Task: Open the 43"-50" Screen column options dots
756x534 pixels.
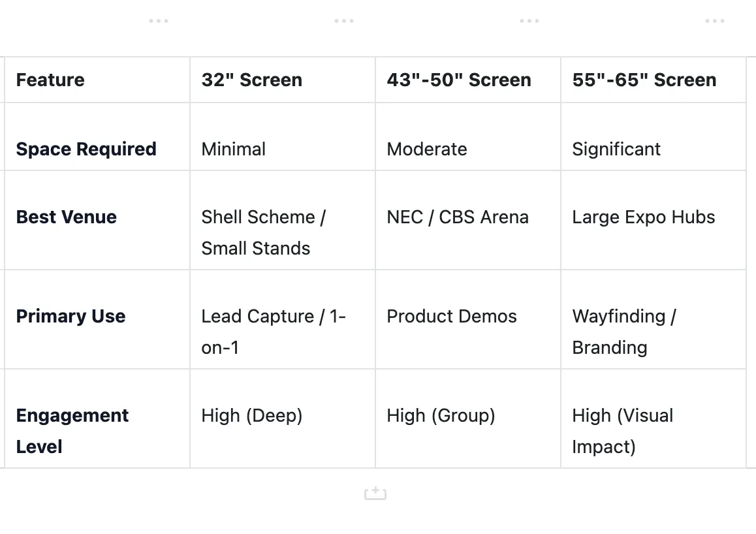Action: point(529,21)
